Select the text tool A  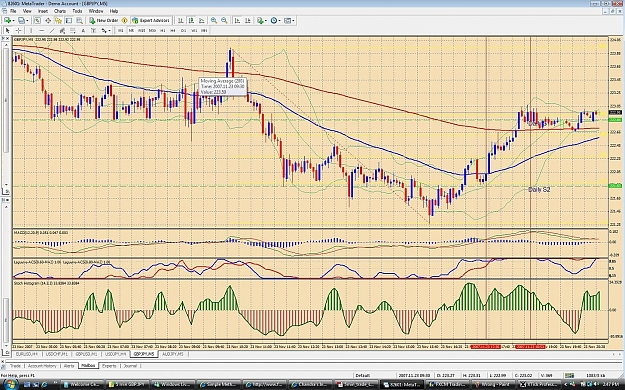(x=83, y=30)
